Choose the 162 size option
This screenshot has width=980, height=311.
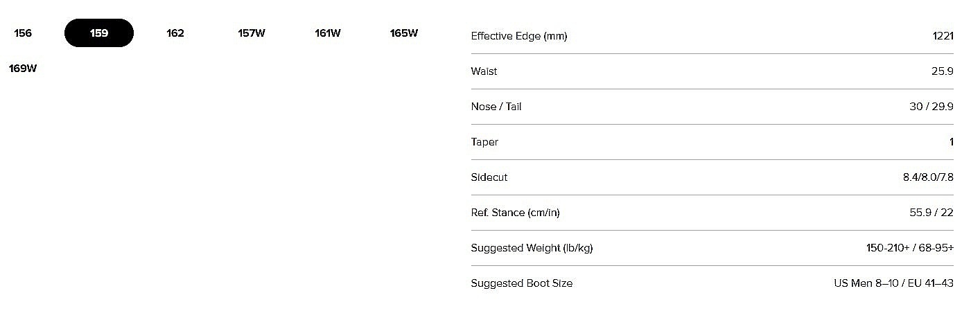(x=175, y=33)
